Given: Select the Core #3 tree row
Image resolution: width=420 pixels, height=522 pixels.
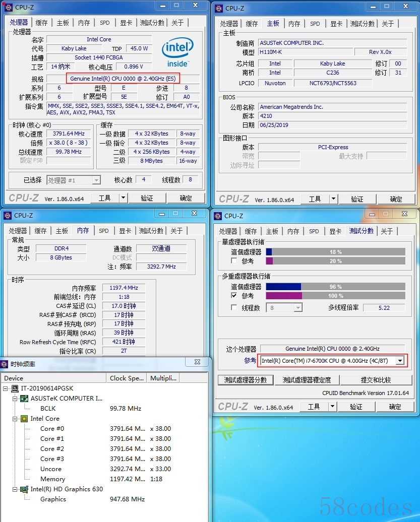Looking at the screenshot, I should (52, 459).
